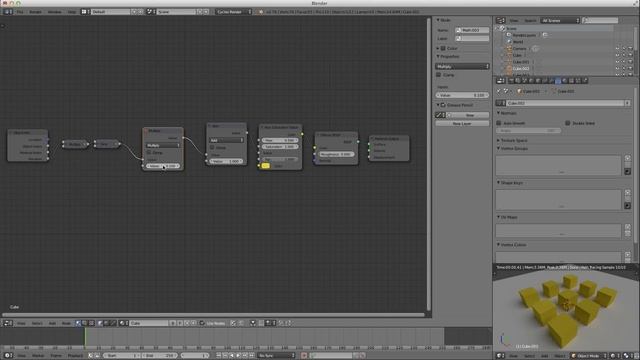Open the Add operation dropdown on math node
Screen dimensions: 640x360
click(x=226, y=140)
